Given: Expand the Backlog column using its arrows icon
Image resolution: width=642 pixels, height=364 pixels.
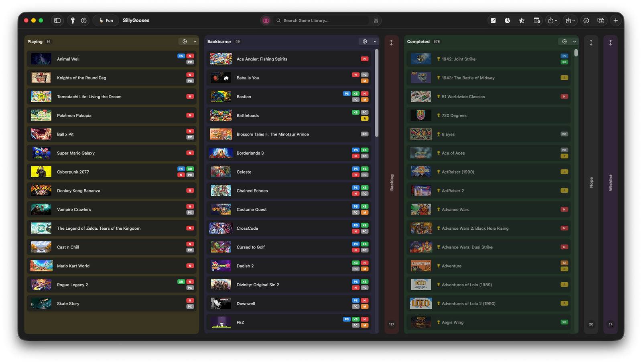Looking at the screenshot, I should click(x=392, y=42).
